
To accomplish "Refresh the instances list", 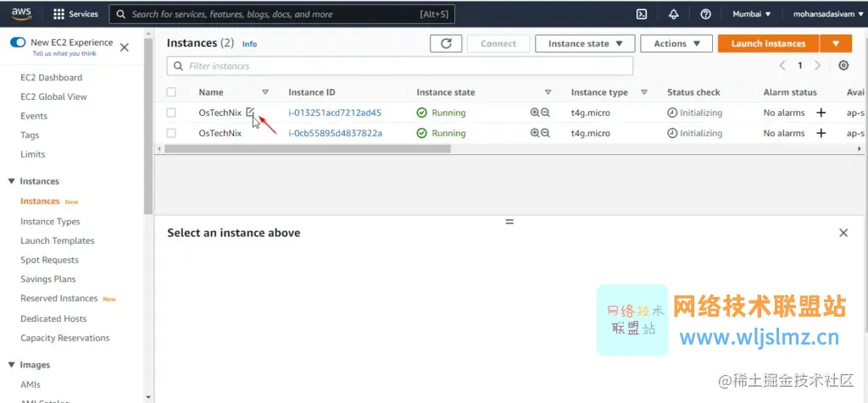I will tap(446, 44).
